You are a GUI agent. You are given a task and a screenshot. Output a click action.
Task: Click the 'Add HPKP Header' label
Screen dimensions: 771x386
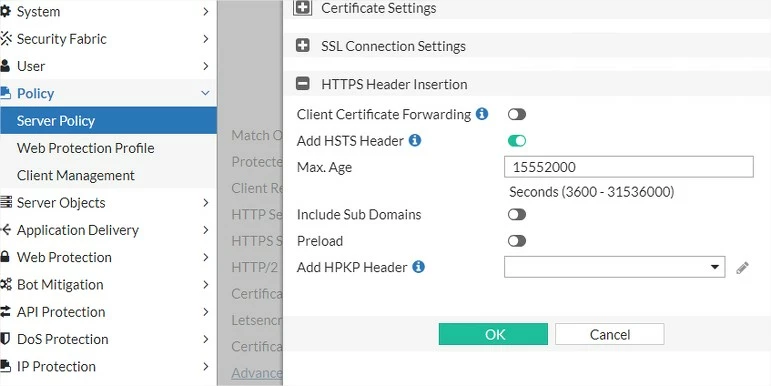coord(352,267)
